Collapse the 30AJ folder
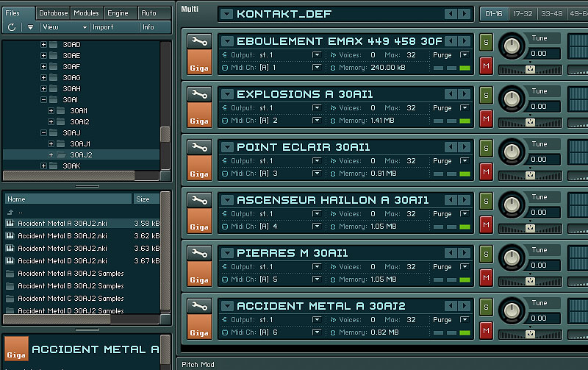This screenshot has width=588, height=370. [x=43, y=132]
